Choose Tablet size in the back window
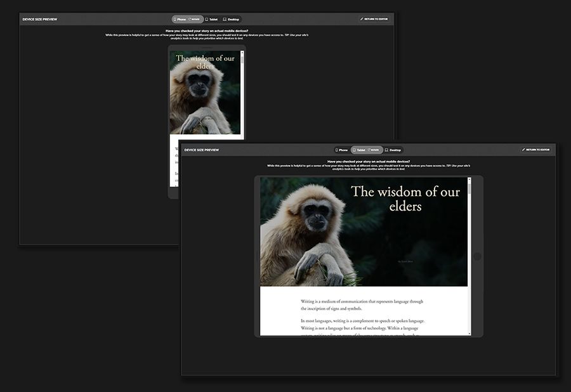The width and height of the screenshot is (571, 392). click(x=212, y=20)
